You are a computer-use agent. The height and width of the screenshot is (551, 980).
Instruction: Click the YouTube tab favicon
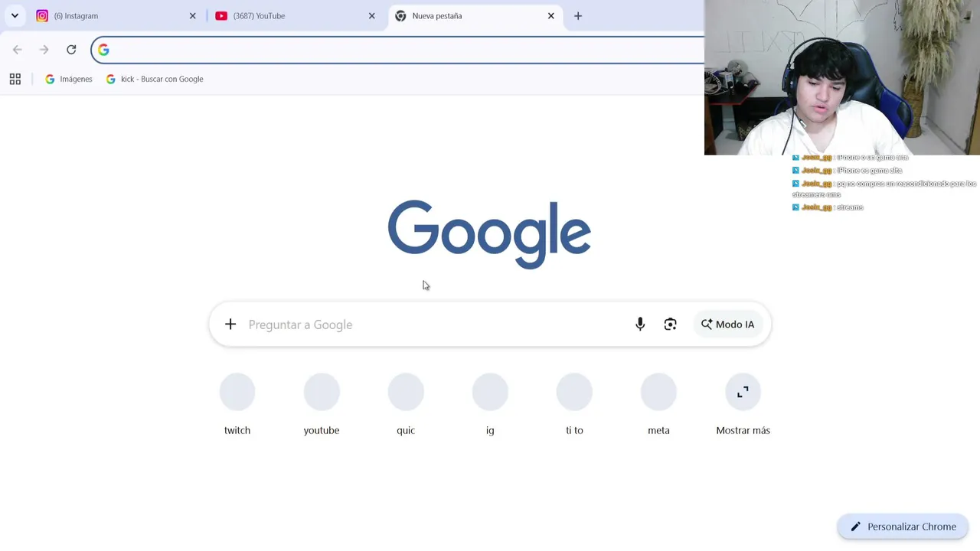pos(221,15)
